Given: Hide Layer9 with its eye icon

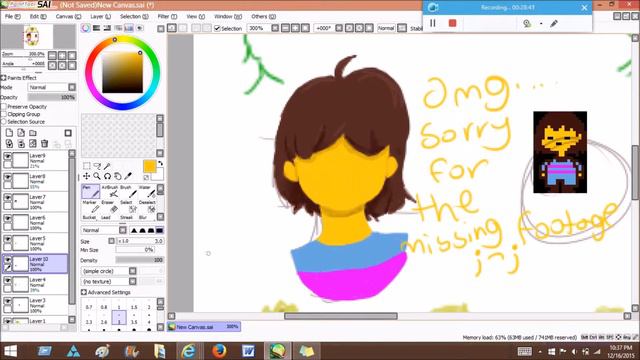Looking at the screenshot, I should click(x=7, y=156).
